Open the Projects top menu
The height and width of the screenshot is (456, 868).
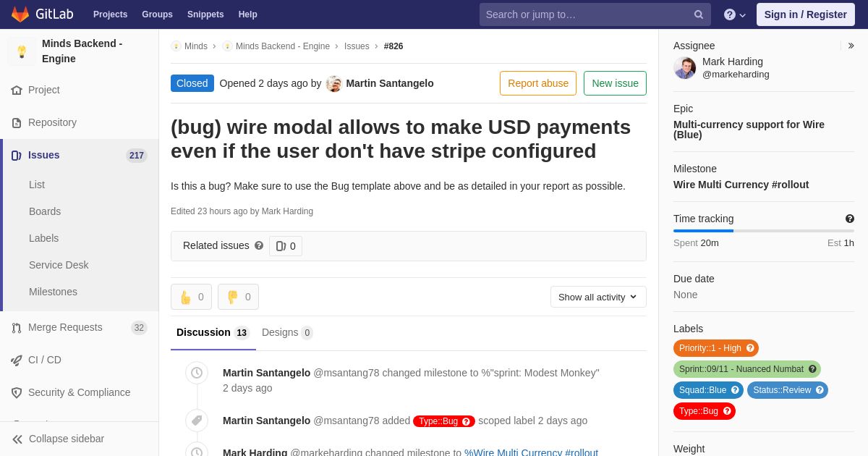(110, 14)
